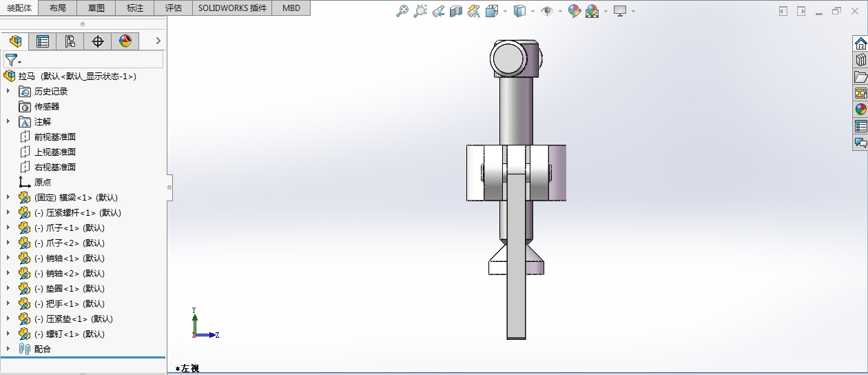Screen dimensions: 868x375
Task: Open the File Explorer pane
Action: pos(860,77)
